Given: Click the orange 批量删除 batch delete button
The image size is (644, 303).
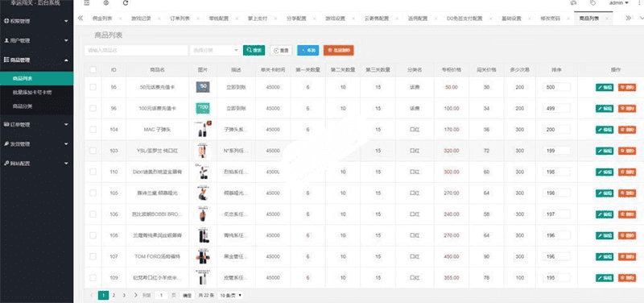Looking at the screenshot, I should point(338,50).
